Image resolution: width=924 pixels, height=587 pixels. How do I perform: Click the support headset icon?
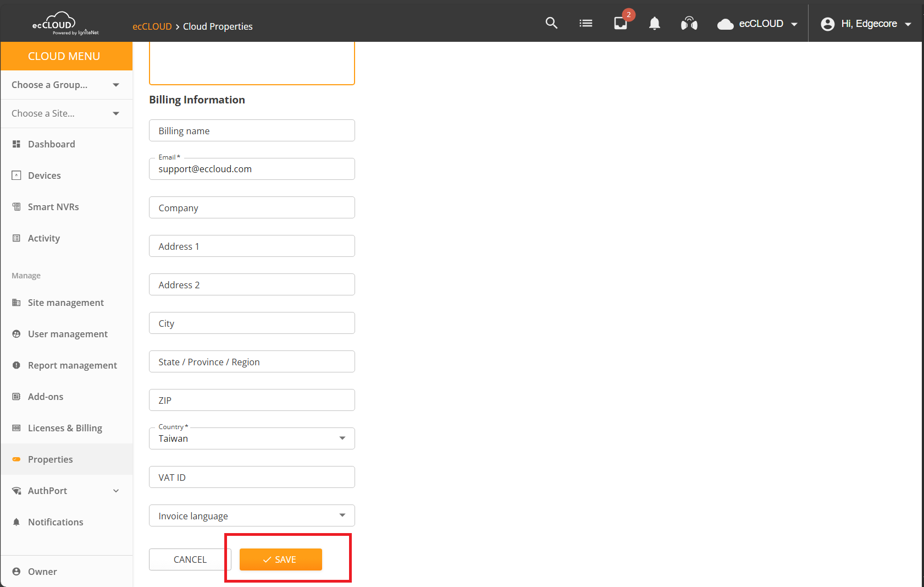(x=689, y=23)
